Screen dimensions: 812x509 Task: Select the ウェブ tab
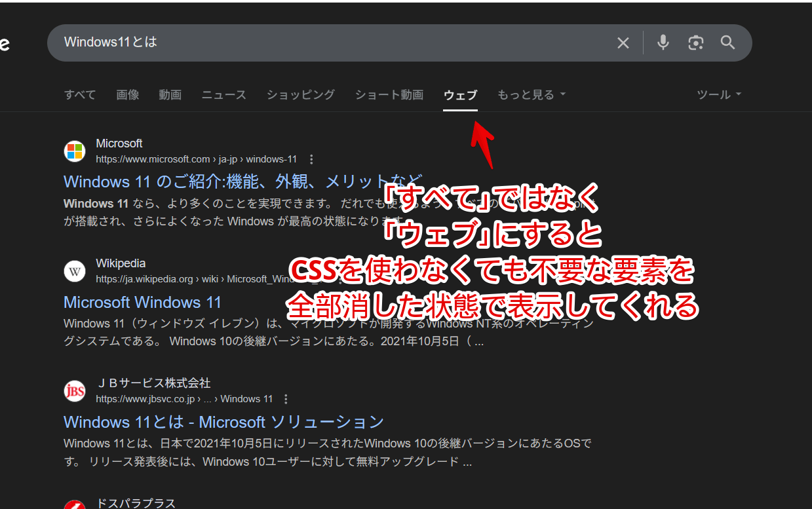coord(460,94)
